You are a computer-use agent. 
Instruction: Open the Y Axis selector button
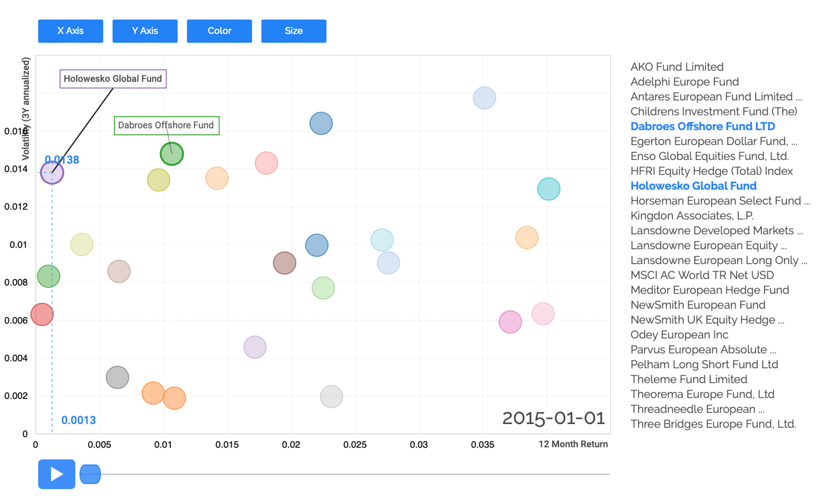click(x=145, y=31)
